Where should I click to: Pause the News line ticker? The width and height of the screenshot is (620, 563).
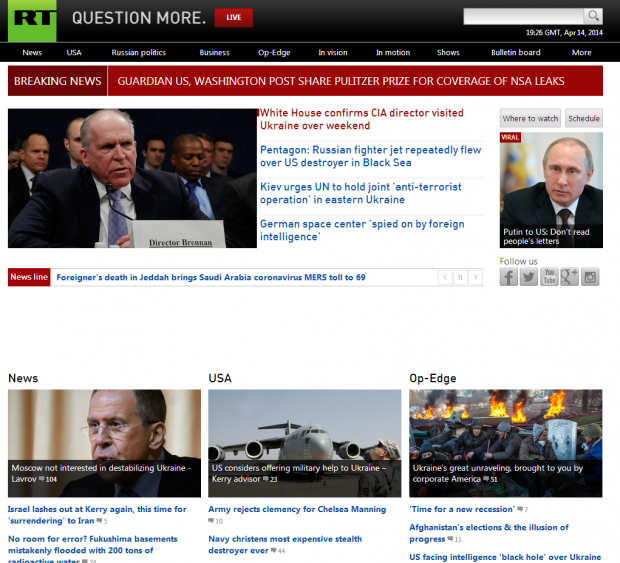pos(460,277)
